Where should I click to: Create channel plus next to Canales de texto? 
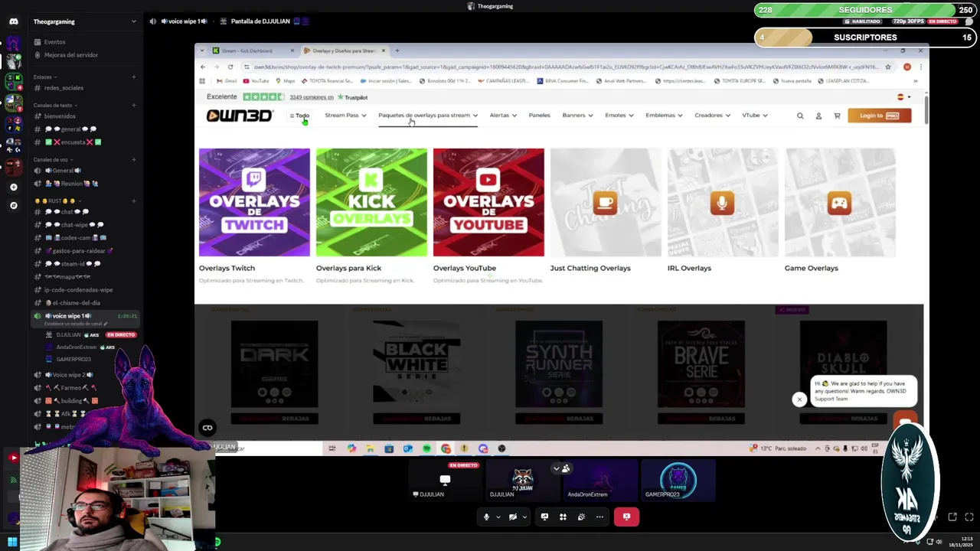(134, 105)
